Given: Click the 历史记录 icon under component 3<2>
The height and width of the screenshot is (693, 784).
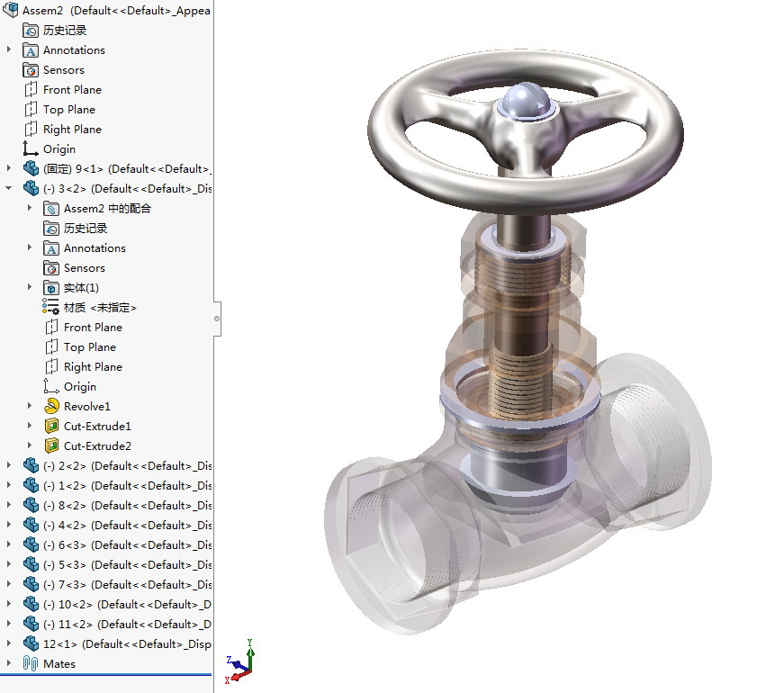Looking at the screenshot, I should (51, 229).
